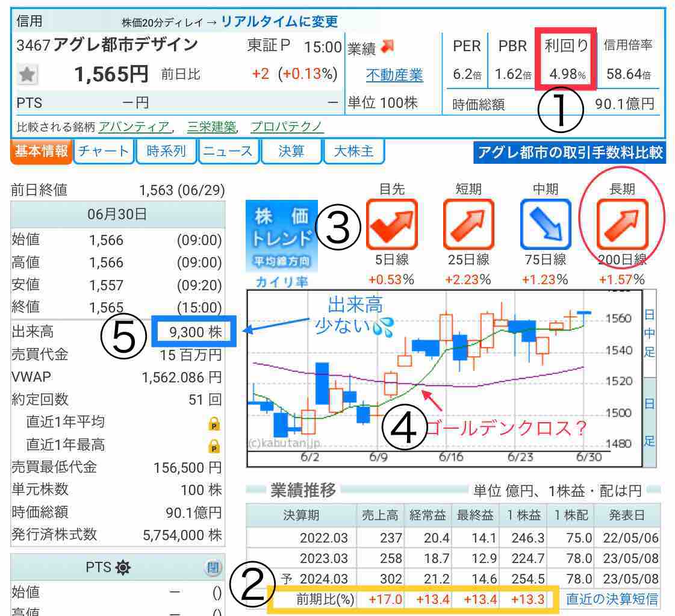Click リアルタイムに変更 link
Screen dimensions: 675x616
(x=279, y=22)
